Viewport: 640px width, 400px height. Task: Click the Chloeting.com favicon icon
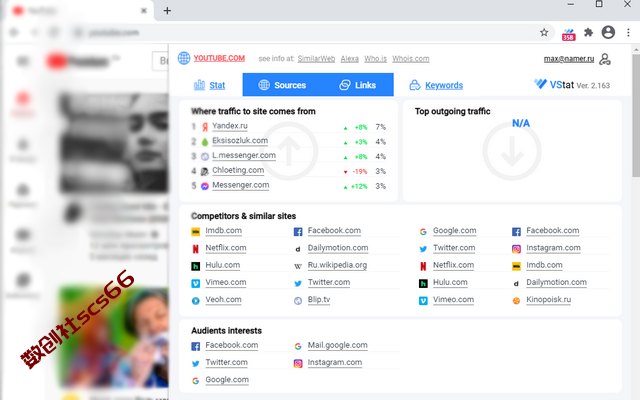point(205,171)
